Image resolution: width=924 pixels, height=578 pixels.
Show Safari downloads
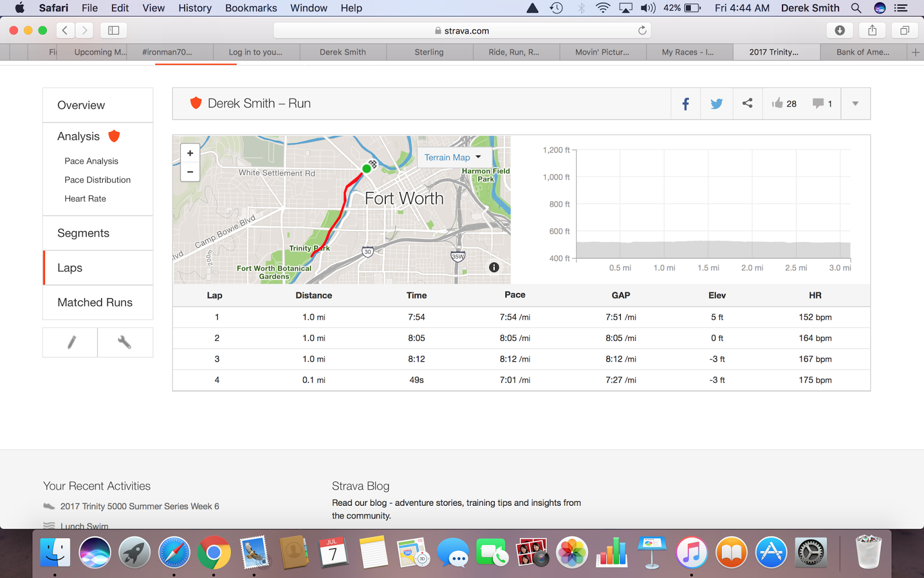[x=840, y=31]
